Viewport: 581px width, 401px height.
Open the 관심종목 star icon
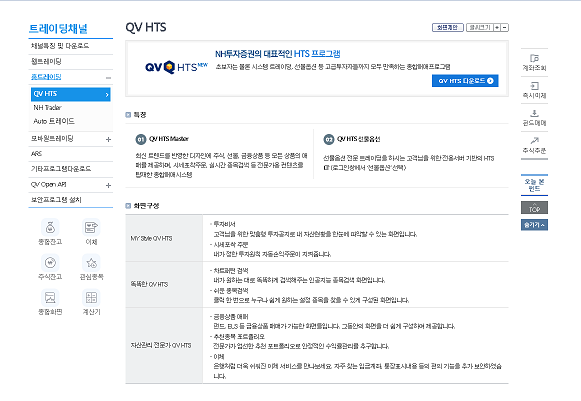click(91, 262)
